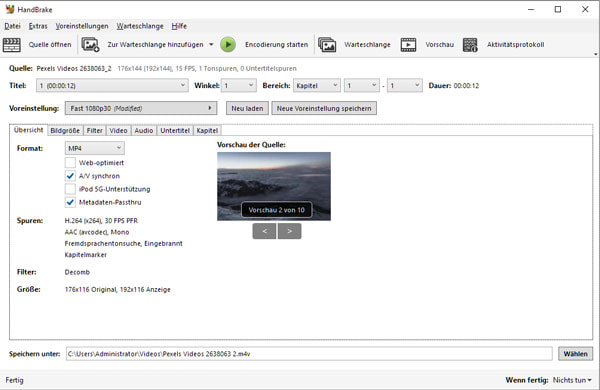Click 'AAC (avcodec), Mono' text
This screenshot has width=600, height=390.
(97, 232)
